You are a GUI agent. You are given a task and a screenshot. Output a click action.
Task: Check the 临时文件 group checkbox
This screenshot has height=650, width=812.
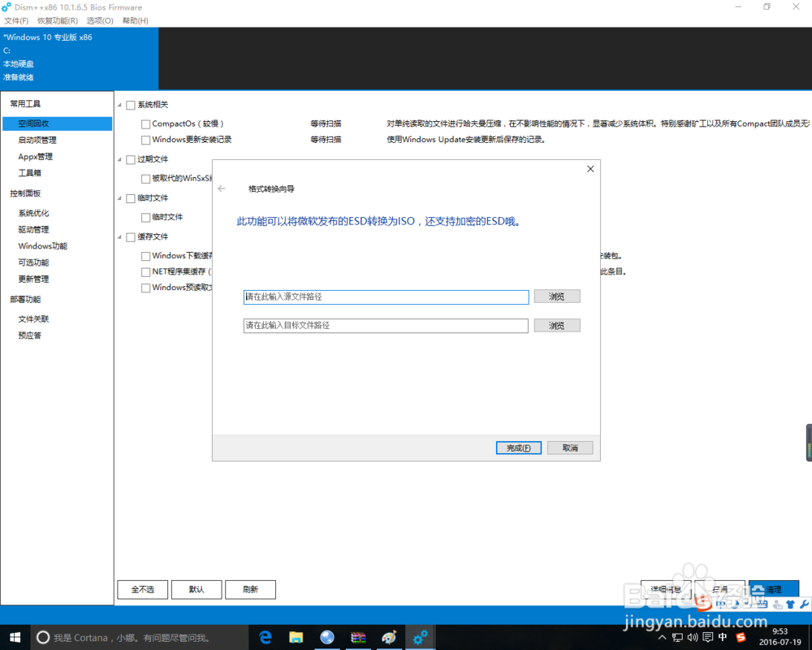[131, 198]
